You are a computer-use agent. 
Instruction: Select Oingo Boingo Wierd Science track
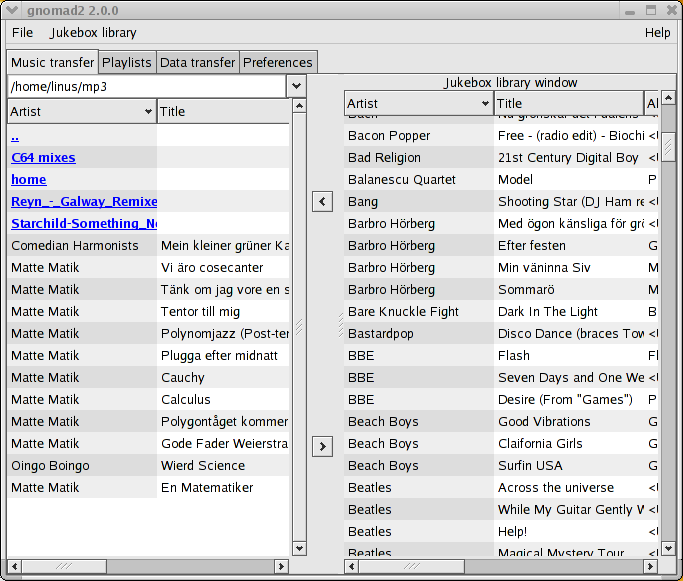[x=148, y=466]
